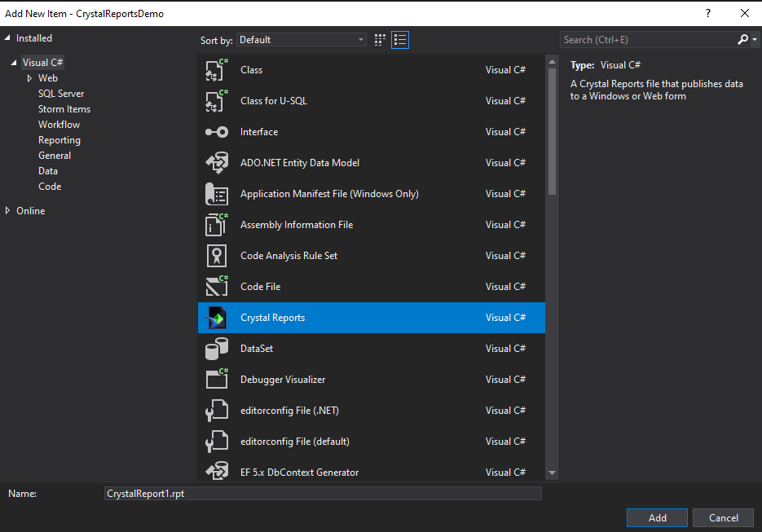Select the Visual C# category
The width and height of the screenshot is (762, 532).
[x=42, y=63]
